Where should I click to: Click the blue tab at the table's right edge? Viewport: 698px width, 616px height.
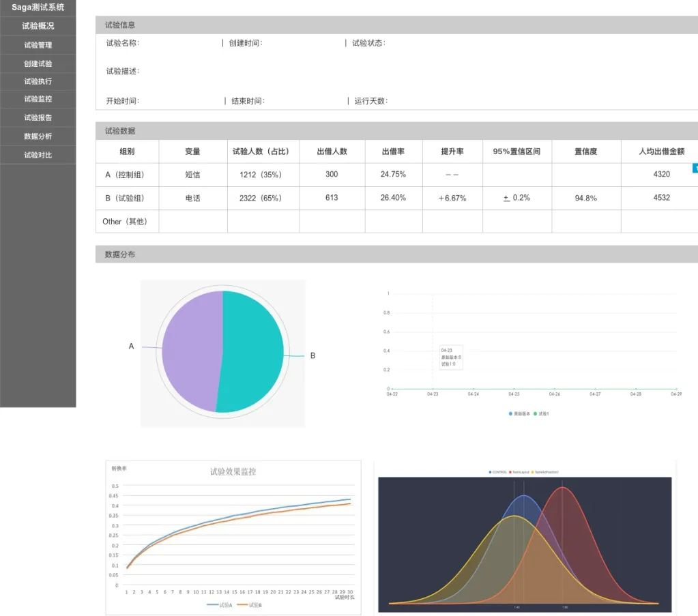coord(695,168)
